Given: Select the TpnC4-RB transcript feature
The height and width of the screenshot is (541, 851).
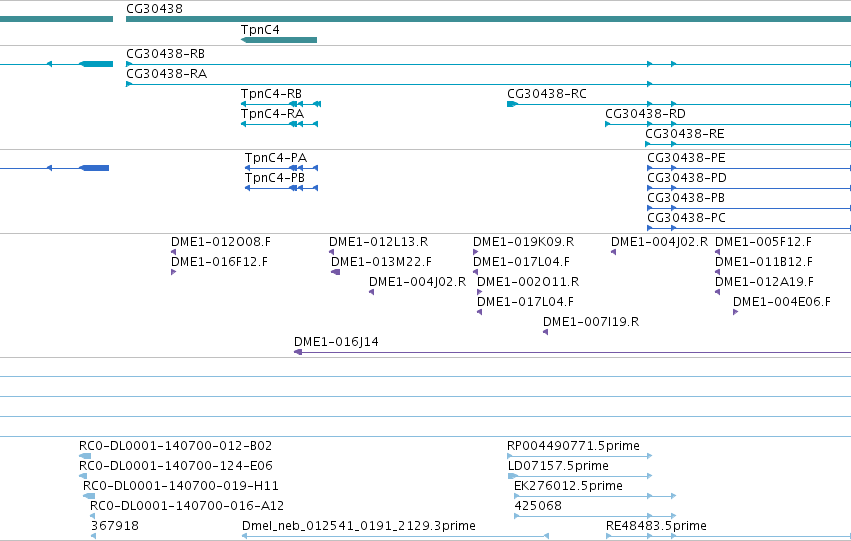Looking at the screenshot, I should (281, 104).
